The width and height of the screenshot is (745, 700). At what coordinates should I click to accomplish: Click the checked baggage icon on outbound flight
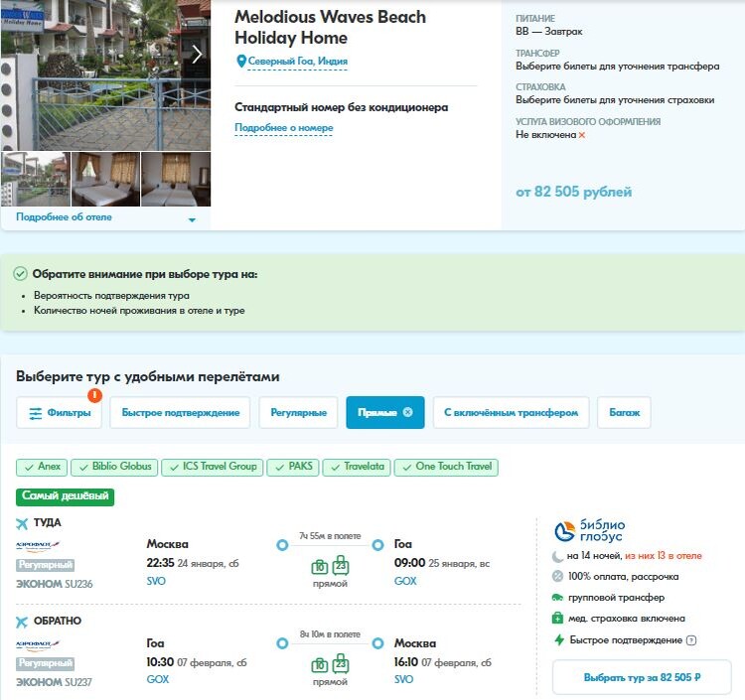click(x=340, y=565)
